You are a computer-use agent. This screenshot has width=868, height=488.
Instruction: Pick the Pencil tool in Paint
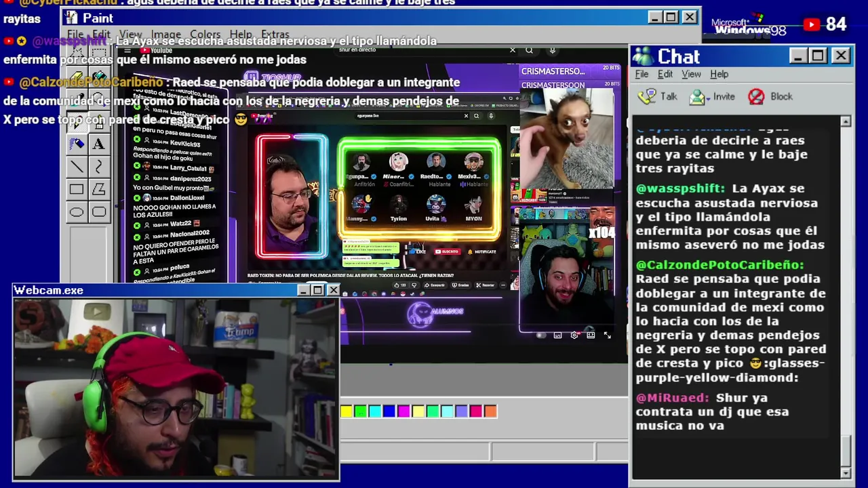(77, 122)
